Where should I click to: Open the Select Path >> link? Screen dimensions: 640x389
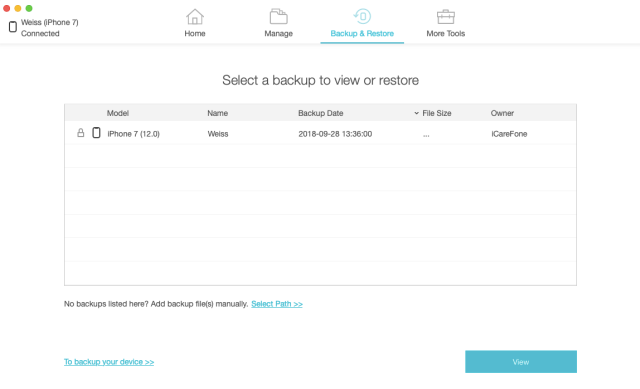point(277,304)
